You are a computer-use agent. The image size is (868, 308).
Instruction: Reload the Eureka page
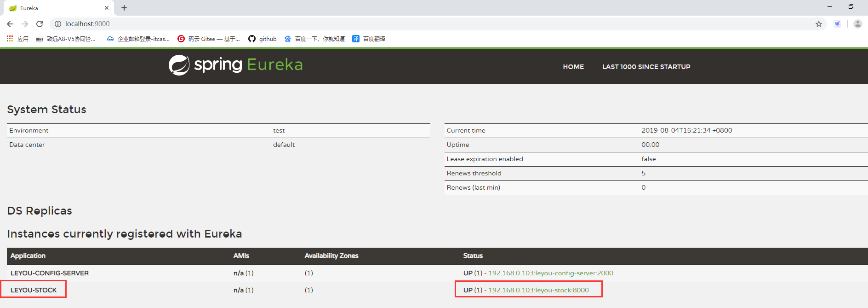(x=40, y=24)
